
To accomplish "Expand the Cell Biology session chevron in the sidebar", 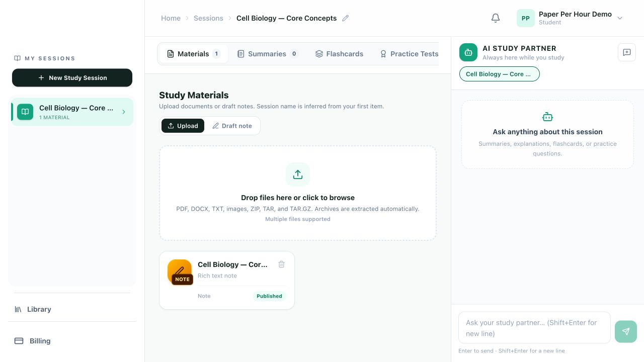I will (x=124, y=112).
